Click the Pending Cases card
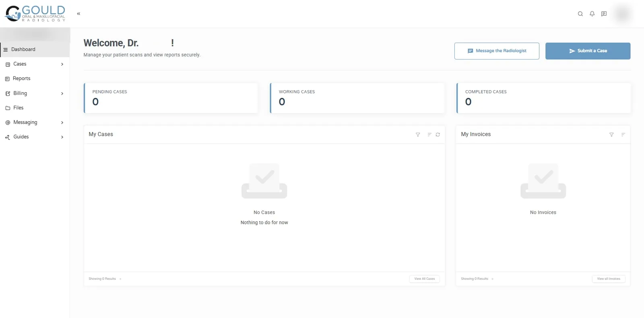The width and height of the screenshot is (644, 318). [x=171, y=98]
